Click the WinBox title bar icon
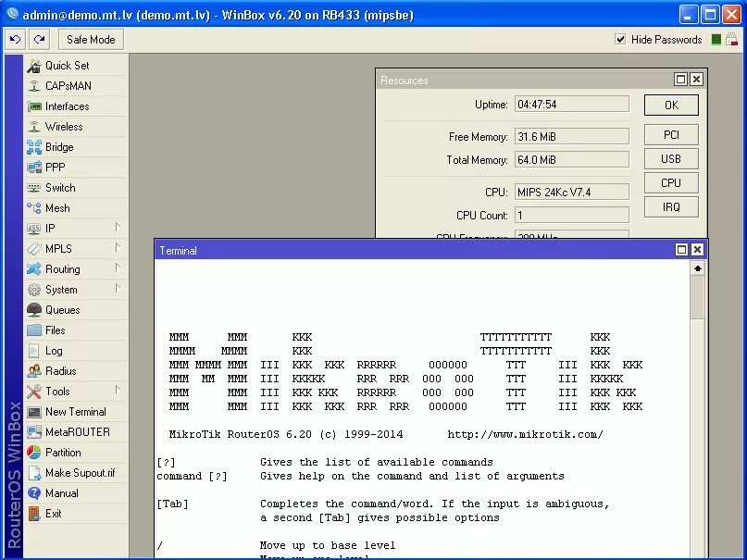 click(12, 15)
